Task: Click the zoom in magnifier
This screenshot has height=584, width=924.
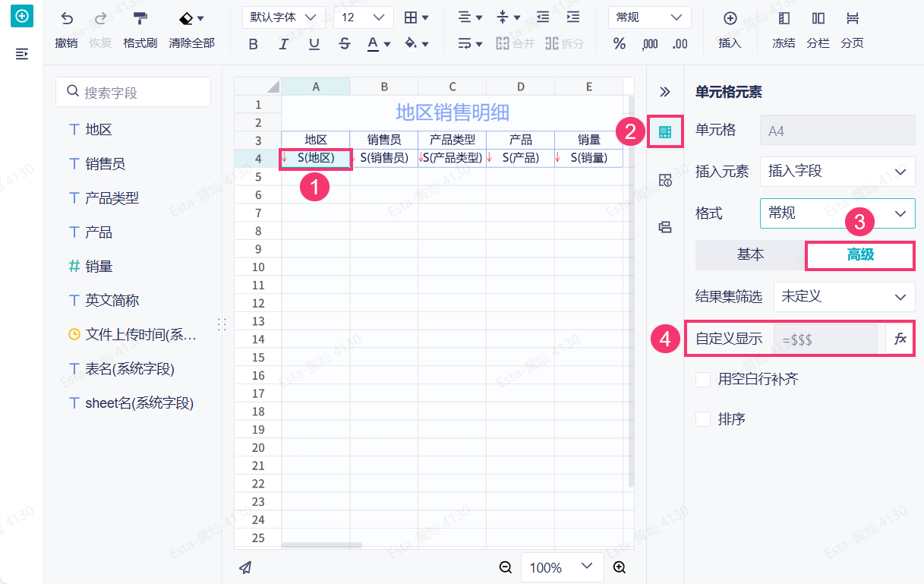Action: pyautogui.click(x=620, y=567)
